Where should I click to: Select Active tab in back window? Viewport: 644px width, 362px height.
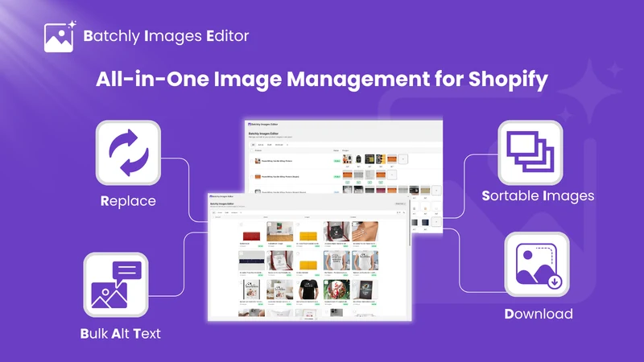tap(261, 145)
